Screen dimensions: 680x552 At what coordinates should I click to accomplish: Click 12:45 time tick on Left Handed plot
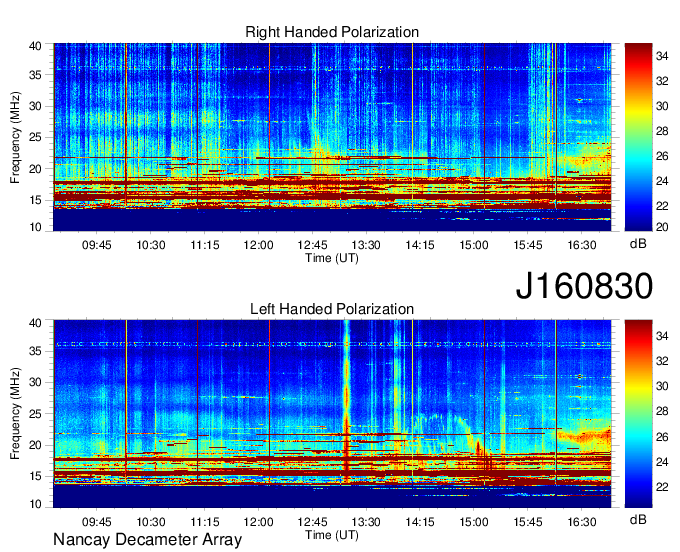(x=312, y=522)
